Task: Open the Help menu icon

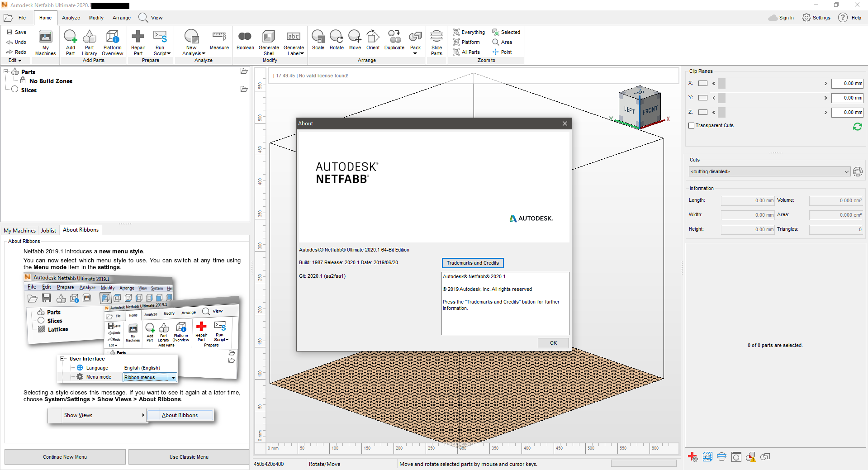Action: 843,18
